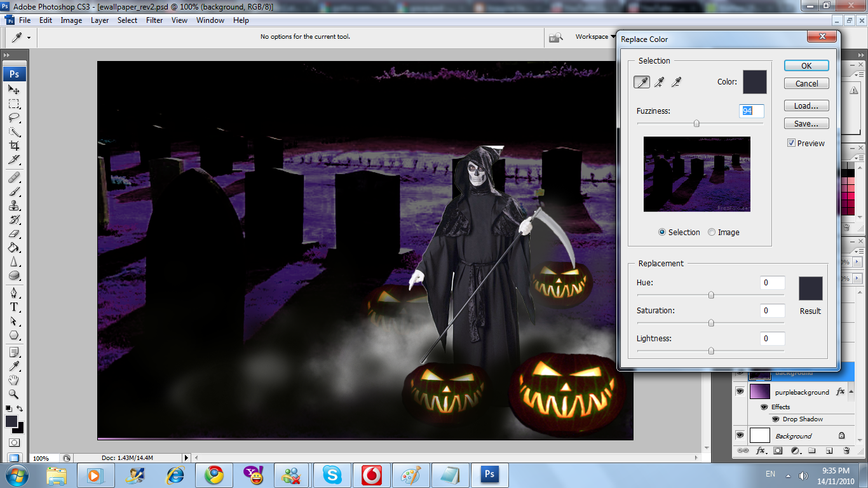Open the File menu
The height and width of the screenshot is (488, 868).
click(25, 20)
